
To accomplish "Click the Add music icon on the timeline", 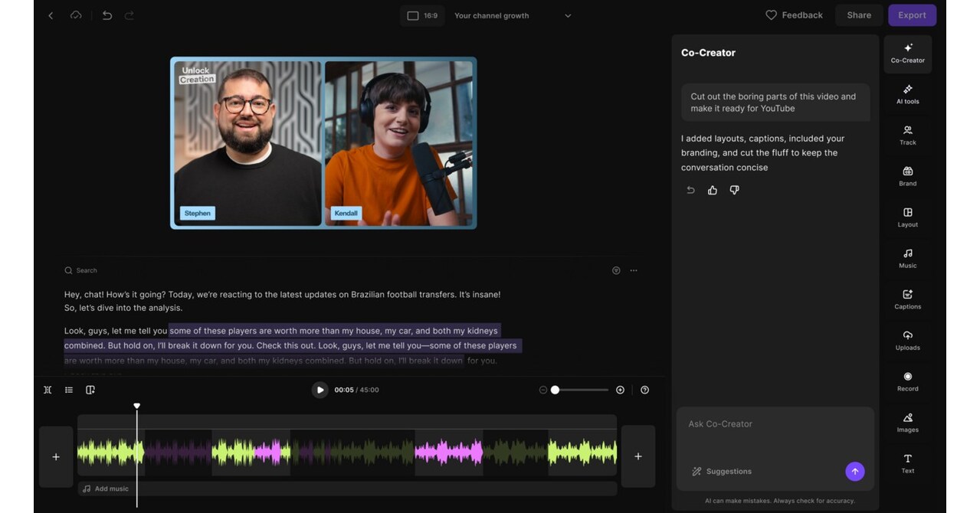I will (x=86, y=488).
